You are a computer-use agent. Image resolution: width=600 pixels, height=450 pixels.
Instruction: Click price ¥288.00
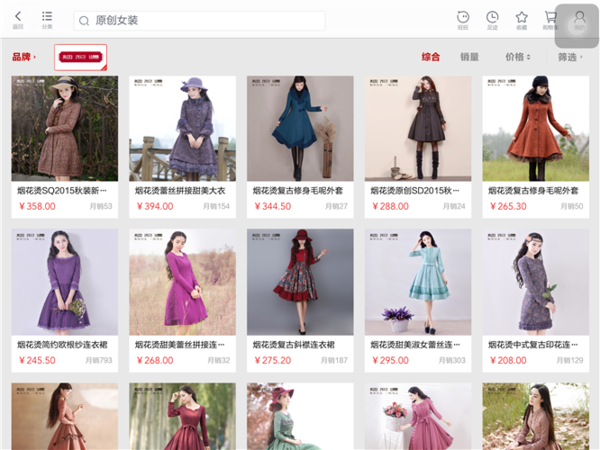click(390, 206)
